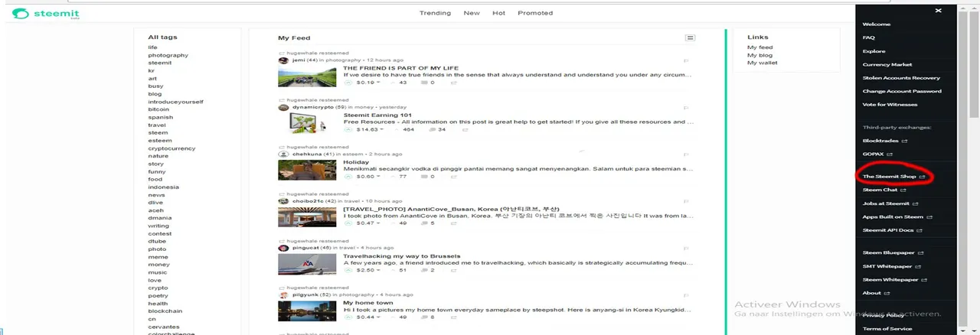
Task: Upvote Travelhacking my way to Brussels post
Action: 348,270
